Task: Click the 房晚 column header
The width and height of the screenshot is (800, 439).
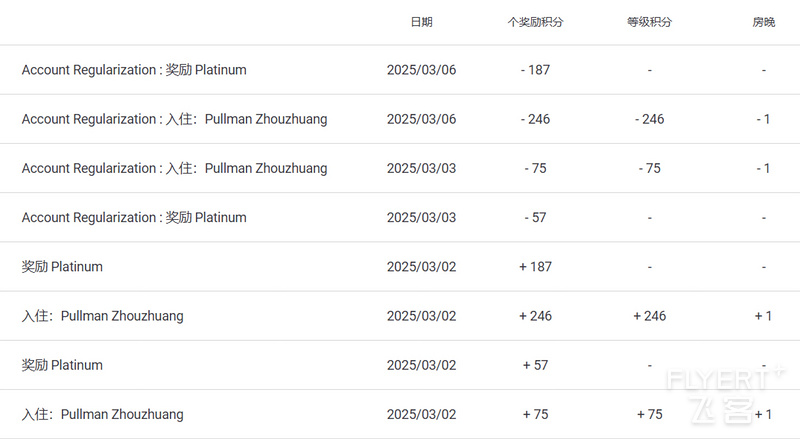Action: click(x=764, y=22)
